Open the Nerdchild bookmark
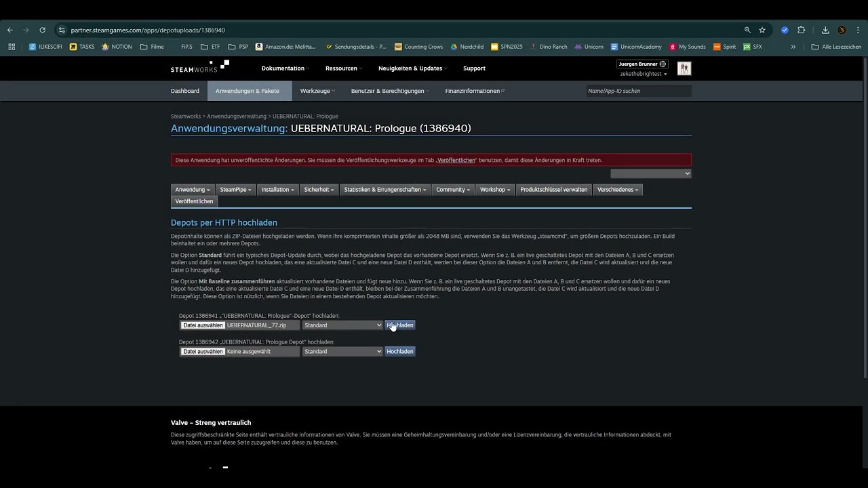The height and width of the screenshot is (488, 868). [467, 47]
